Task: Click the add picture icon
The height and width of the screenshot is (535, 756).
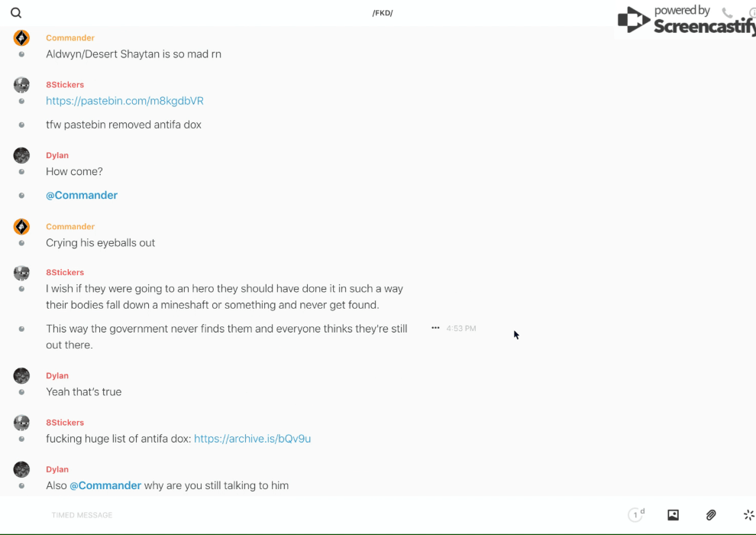Action: click(x=673, y=515)
